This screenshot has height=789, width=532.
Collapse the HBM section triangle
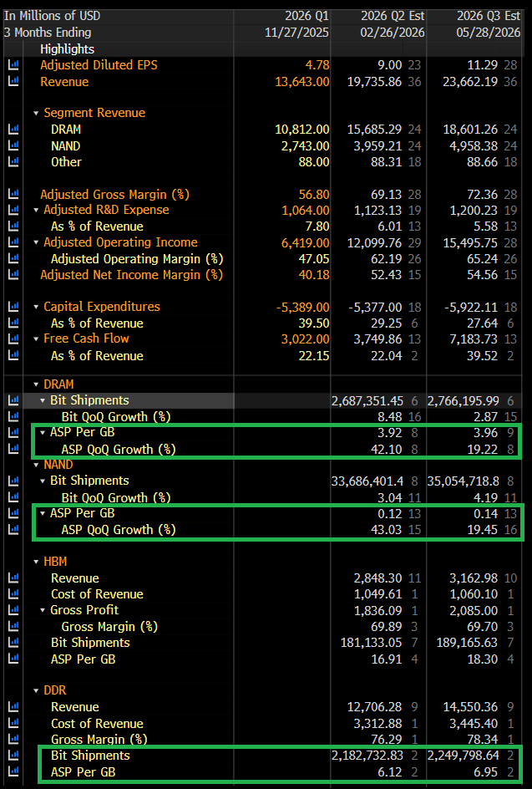click(36, 562)
